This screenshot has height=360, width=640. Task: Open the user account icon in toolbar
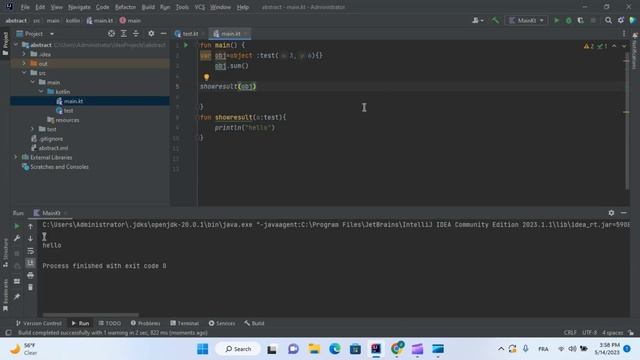tap(477, 20)
